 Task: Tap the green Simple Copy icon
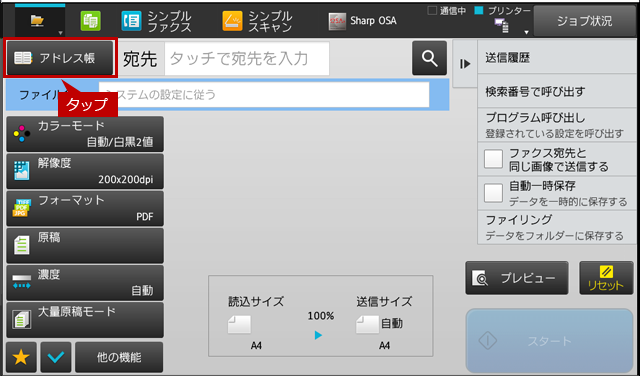click(x=90, y=21)
